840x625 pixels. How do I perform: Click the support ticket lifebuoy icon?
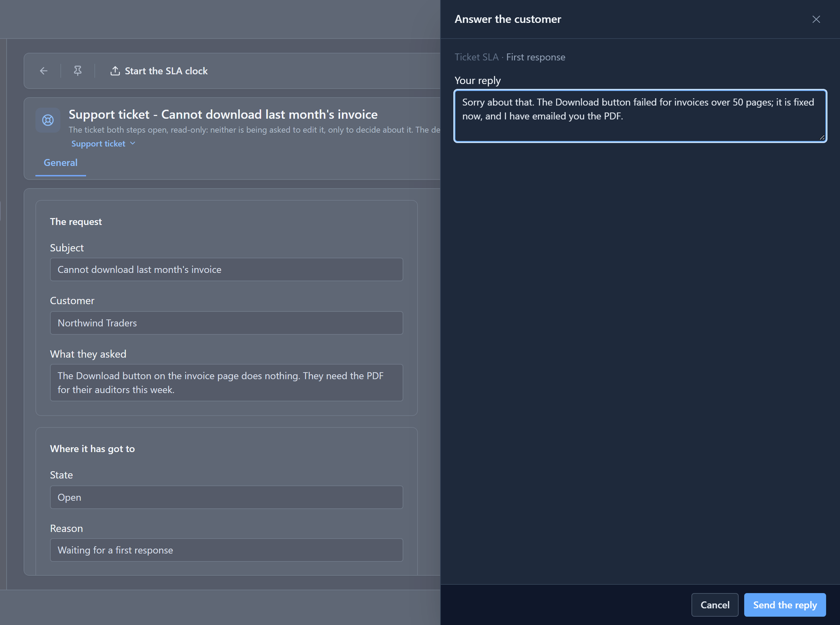(48, 120)
